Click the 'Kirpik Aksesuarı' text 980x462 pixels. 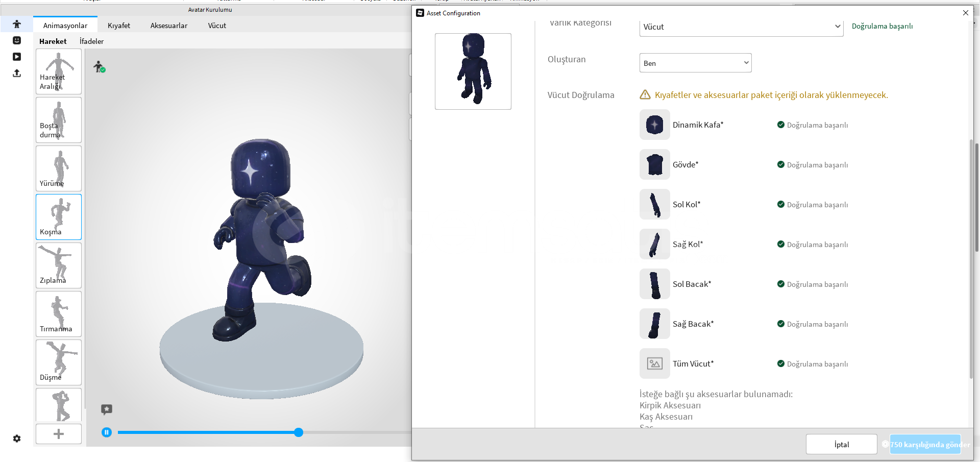point(670,405)
